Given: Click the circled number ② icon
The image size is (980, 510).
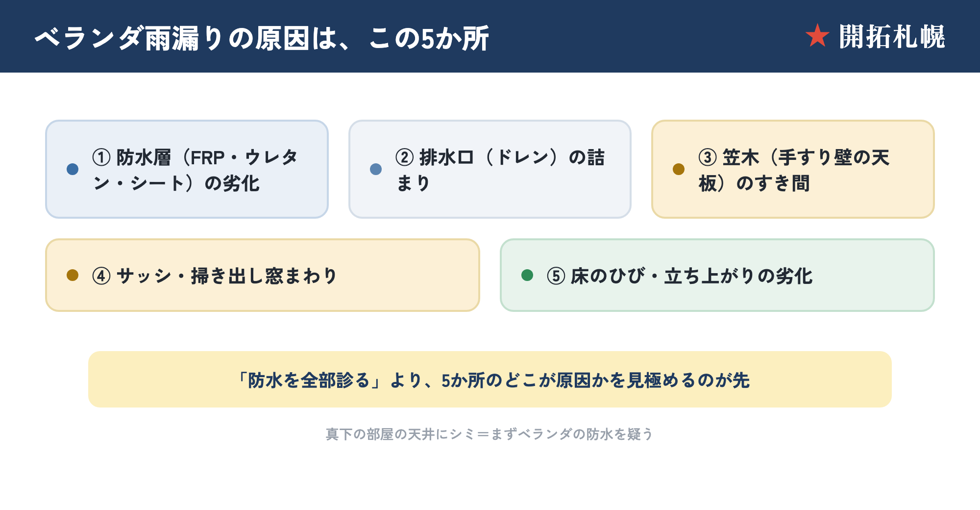Looking at the screenshot, I should [405, 157].
